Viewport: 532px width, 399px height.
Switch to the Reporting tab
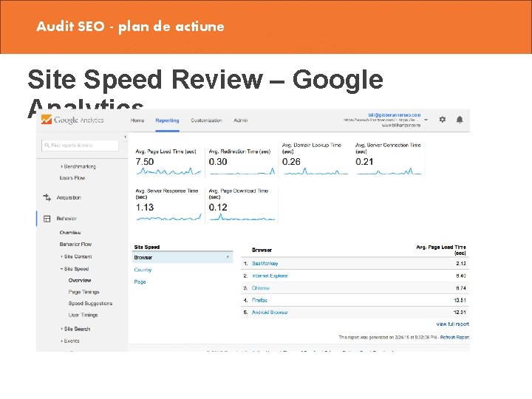coord(167,120)
